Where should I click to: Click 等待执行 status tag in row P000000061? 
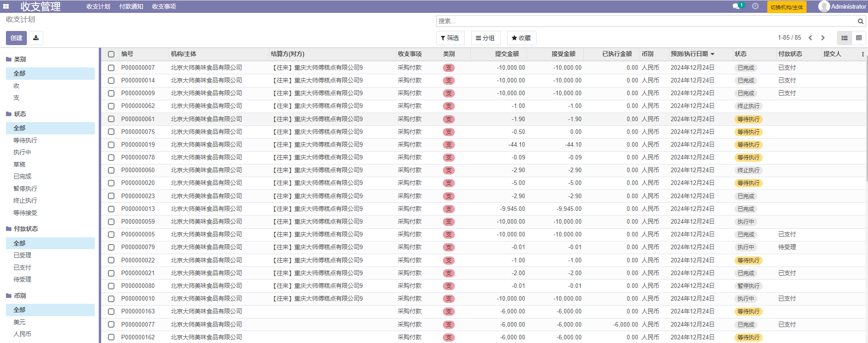(749, 119)
